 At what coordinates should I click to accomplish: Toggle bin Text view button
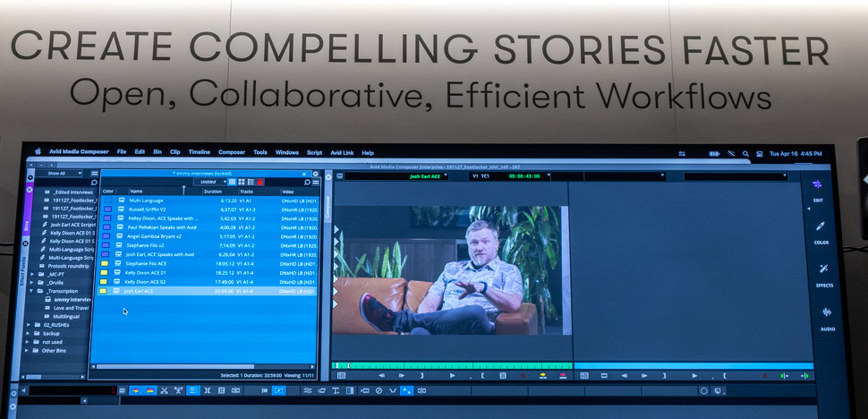[233, 182]
